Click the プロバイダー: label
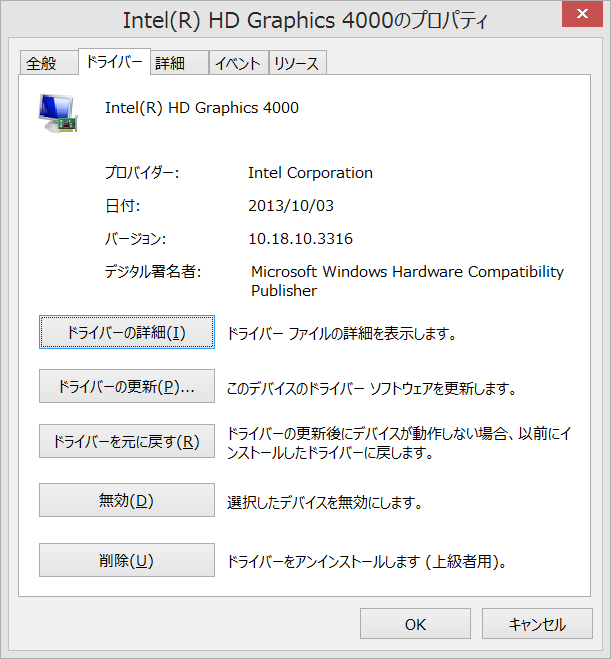The image size is (611, 659). [142, 173]
